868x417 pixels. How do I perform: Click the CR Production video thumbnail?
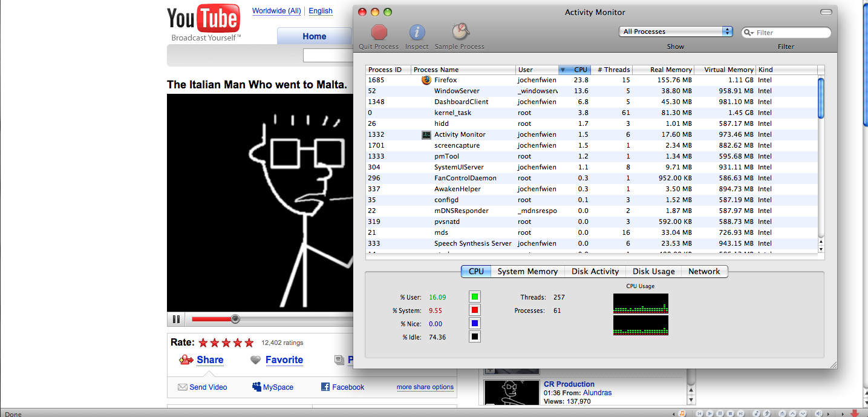click(x=512, y=393)
